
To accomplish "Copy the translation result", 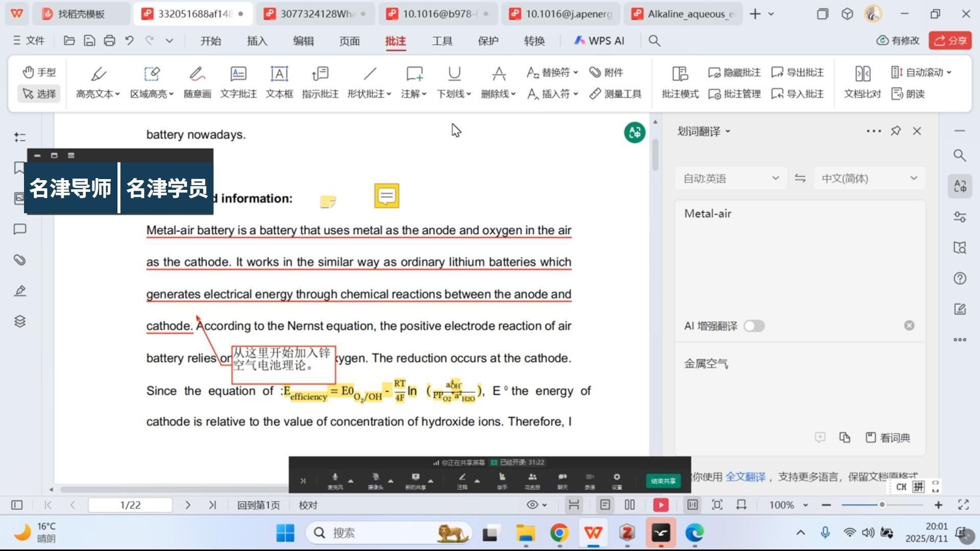I will [x=845, y=438].
